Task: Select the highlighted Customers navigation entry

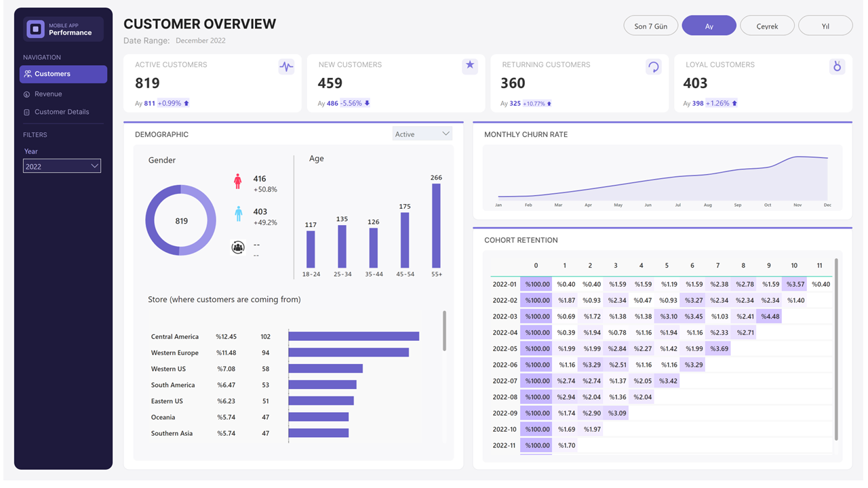Action: pos(62,74)
